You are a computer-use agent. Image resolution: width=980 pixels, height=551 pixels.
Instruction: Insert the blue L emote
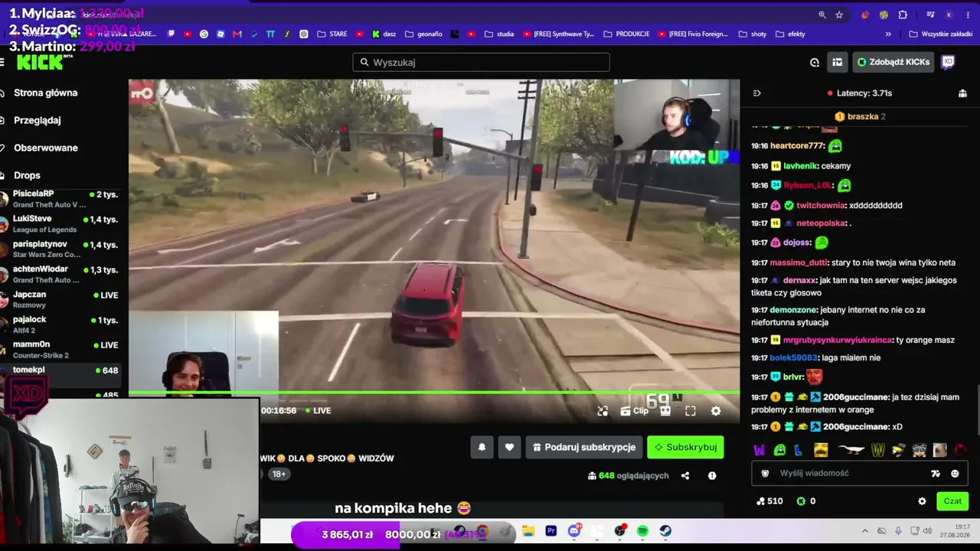coord(799,450)
